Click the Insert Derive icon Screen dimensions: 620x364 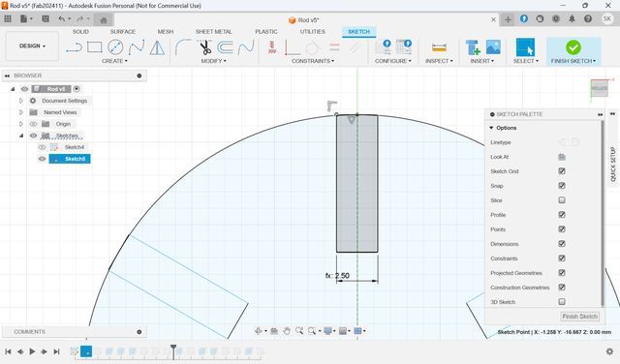click(x=473, y=47)
